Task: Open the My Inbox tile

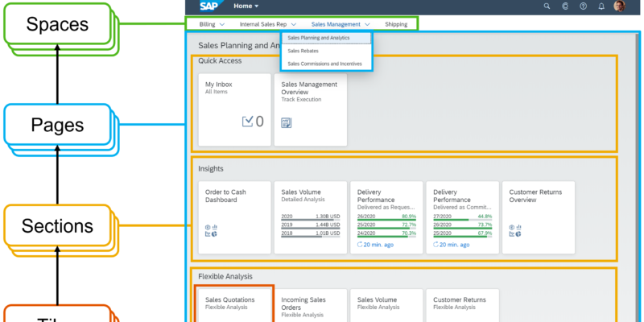Action: pyautogui.click(x=234, y=109)
